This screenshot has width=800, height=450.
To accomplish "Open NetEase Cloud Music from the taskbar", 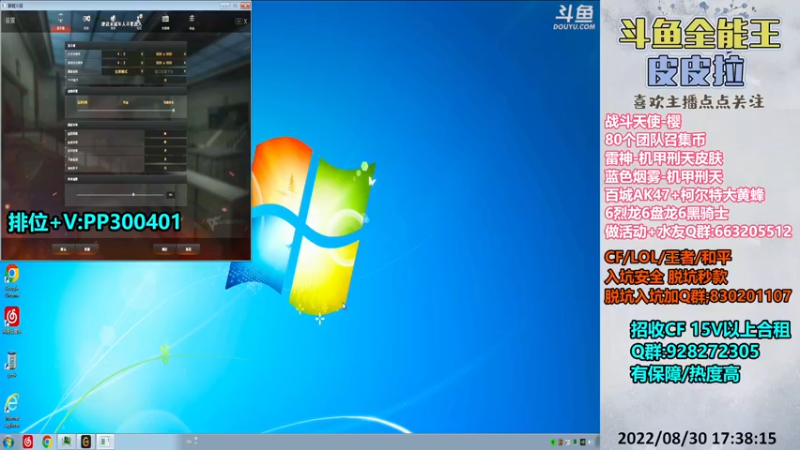I will pos(28,442).
